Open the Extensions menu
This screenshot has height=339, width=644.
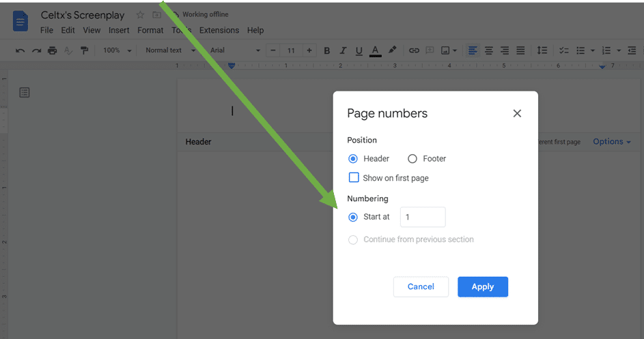point(219,31)
